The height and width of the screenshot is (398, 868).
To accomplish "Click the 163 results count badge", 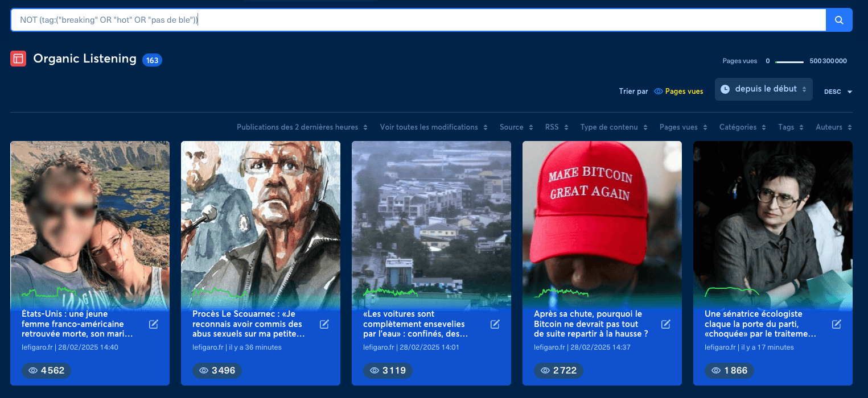I will tap(152, 60).
